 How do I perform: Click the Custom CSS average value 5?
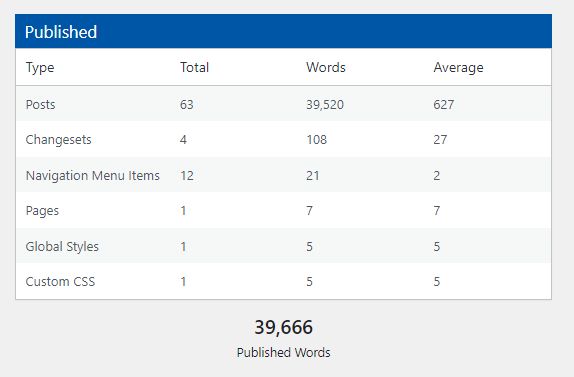pyautogui.click(x=437, y=281)
